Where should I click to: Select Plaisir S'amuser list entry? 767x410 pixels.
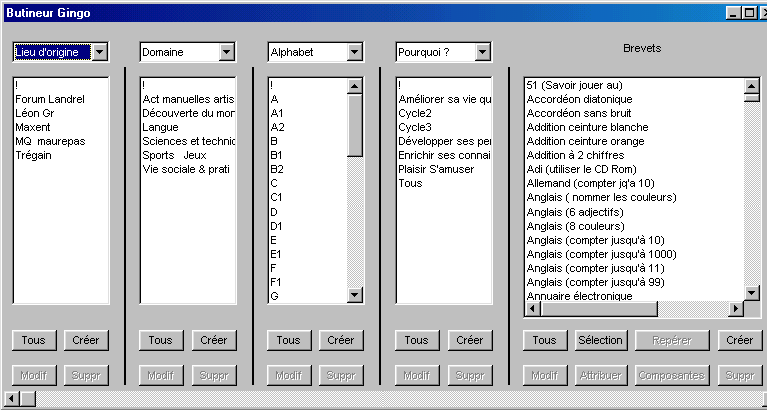[x=436, y=169]
